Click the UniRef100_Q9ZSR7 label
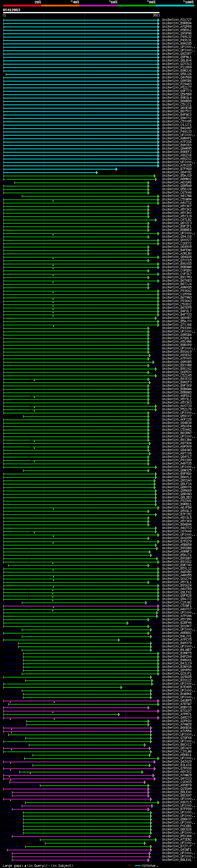This screenshot has width=197, height=868. (177, 54)
